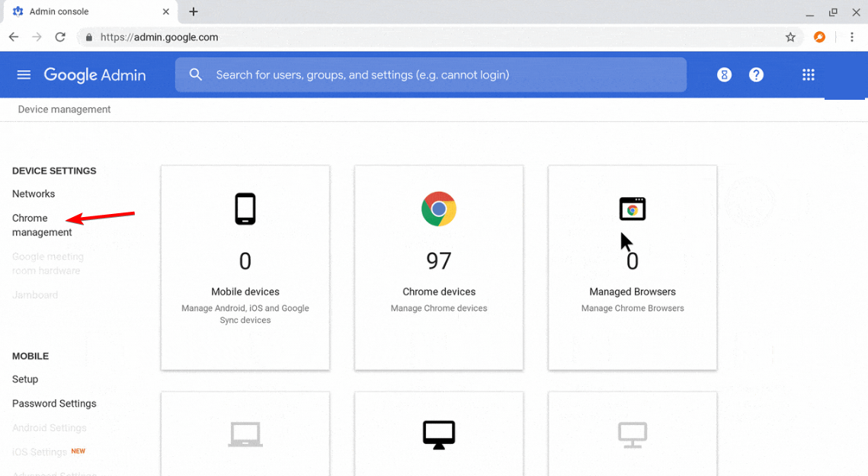Select the Admin console tab
Viewport: 868px width, 476px height.
[91, 11]
